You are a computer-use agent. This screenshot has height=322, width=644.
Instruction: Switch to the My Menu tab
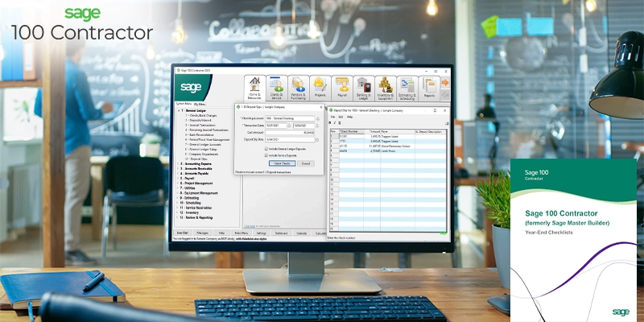click(200, 105)
